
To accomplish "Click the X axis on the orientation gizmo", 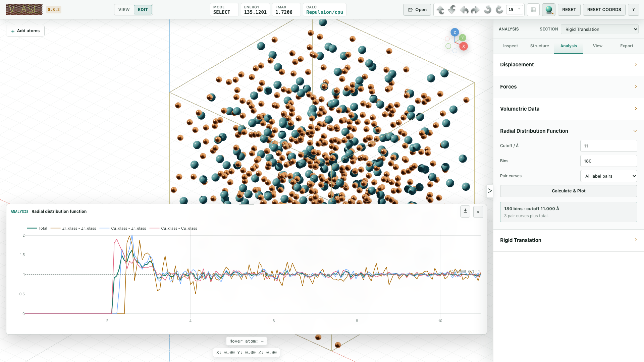I will [464, 46].
